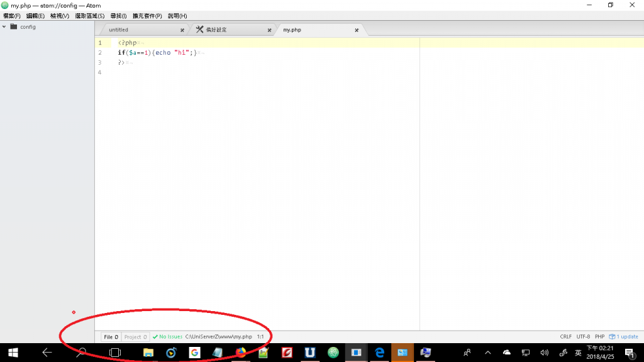Click the 1:1 cursor position indicator
Image resolution: width=644 pixels, height=362 pixels.
(260, 337)
